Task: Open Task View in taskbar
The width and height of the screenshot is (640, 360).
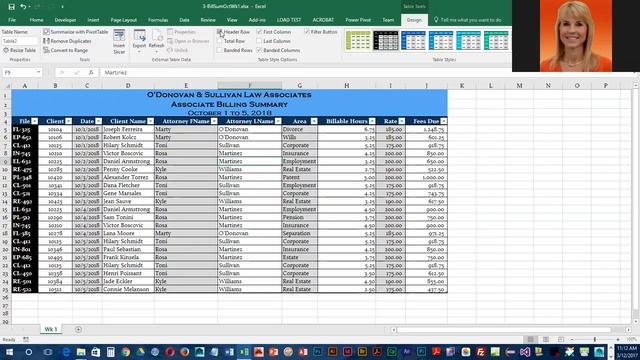Action: click(x=48, y=352)
